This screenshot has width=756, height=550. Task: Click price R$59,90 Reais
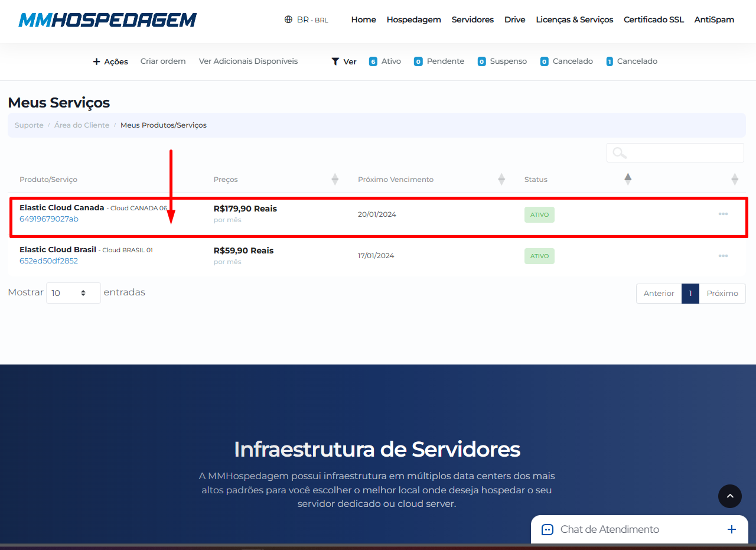pyautogui.click(x=243, y=250)
